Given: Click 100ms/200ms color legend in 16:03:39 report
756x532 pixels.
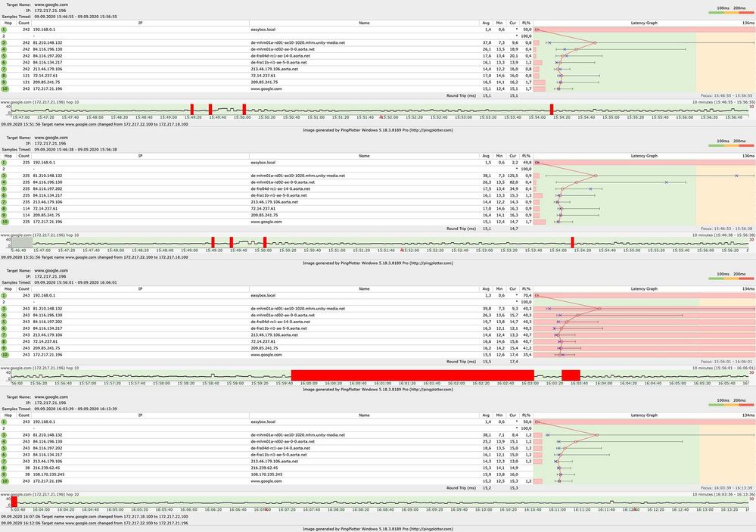Looking at the screenshot, I should click(x=730, y=403).
